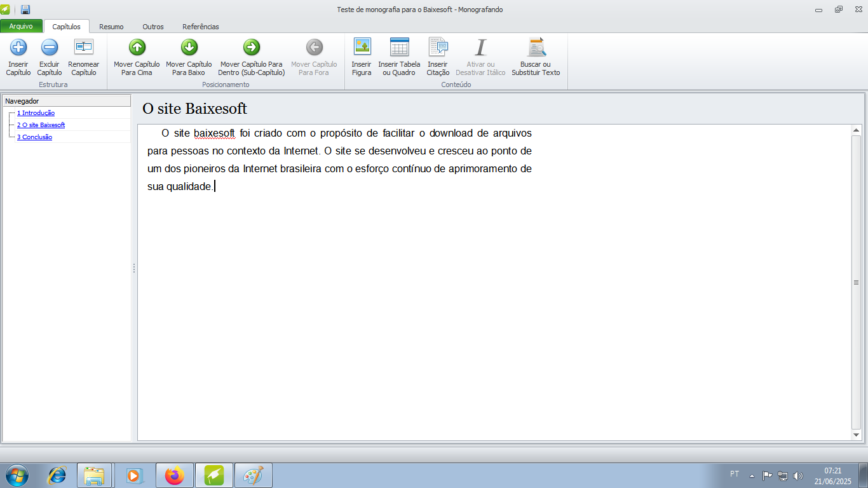Show hidden tray icons arrow
Image resolution: width=868 pixels, height=488 pixels.
coord(752,475)
